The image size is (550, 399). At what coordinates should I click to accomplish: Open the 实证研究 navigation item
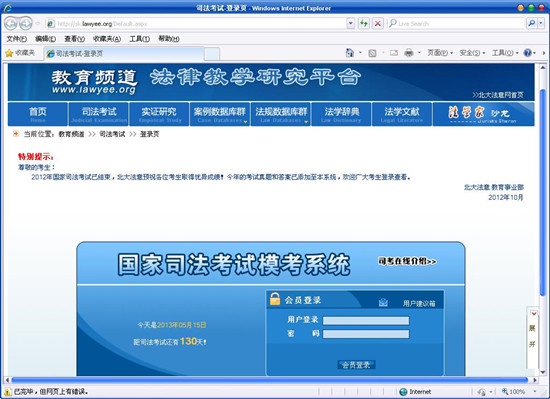click(159, 114)
